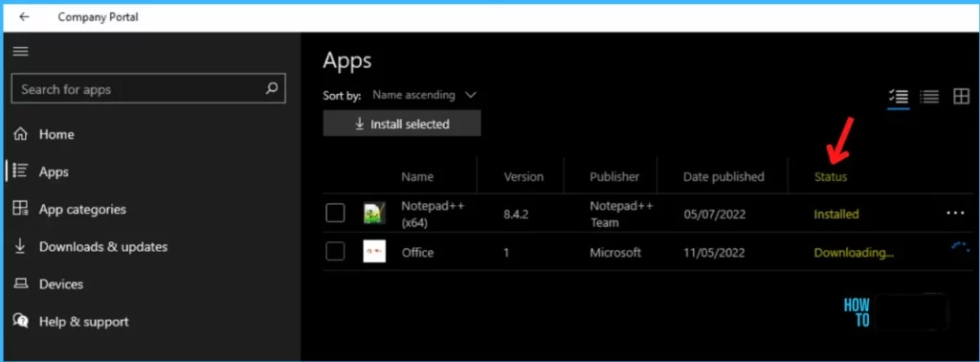Tick the Office row checkbox
Screen dimensions: 980x362
pyautogui.click(x=335, y=251)
